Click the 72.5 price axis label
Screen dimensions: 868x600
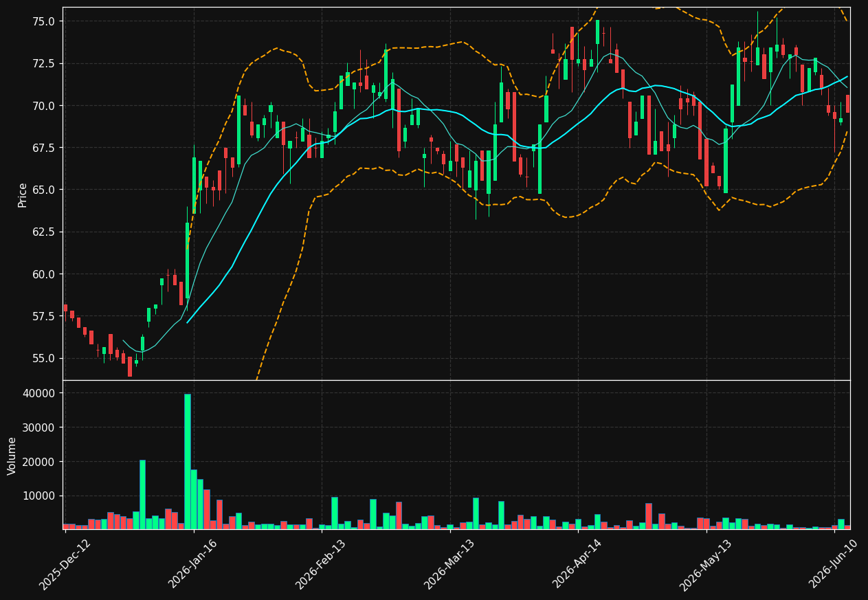(x=43, y=63)
